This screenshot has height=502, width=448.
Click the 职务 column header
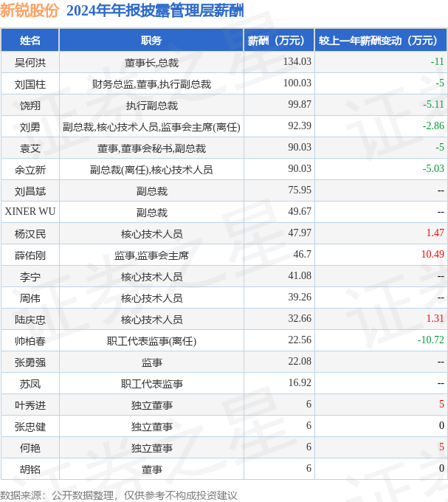click(151, 41)
